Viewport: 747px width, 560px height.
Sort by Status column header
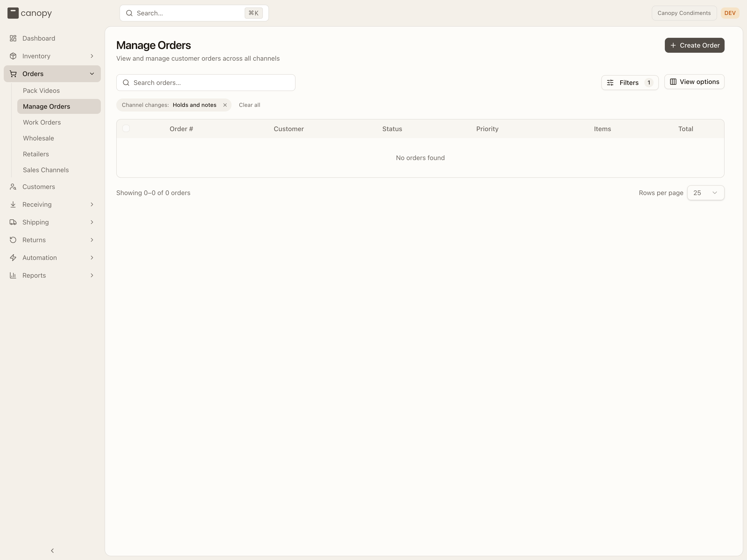pyautogui.click(x=392, y=129)
